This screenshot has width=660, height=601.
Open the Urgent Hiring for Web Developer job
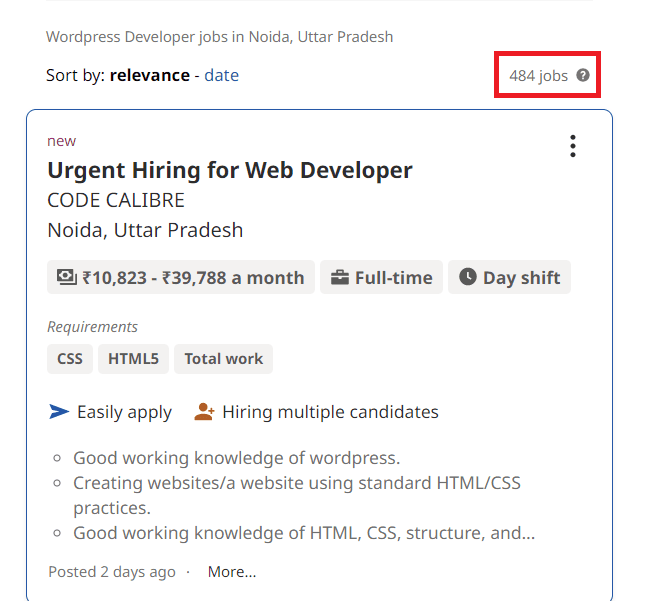click(230, 170)
